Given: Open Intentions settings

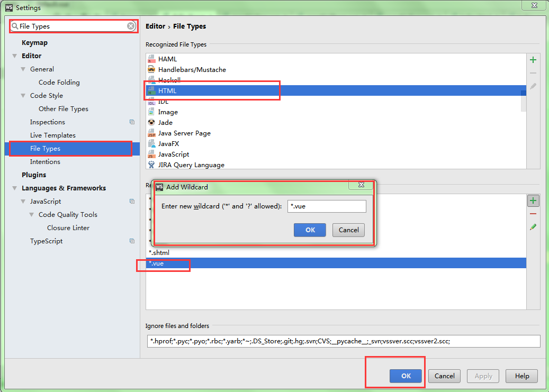Looking at the screenshot, I should tap(45, 162).
